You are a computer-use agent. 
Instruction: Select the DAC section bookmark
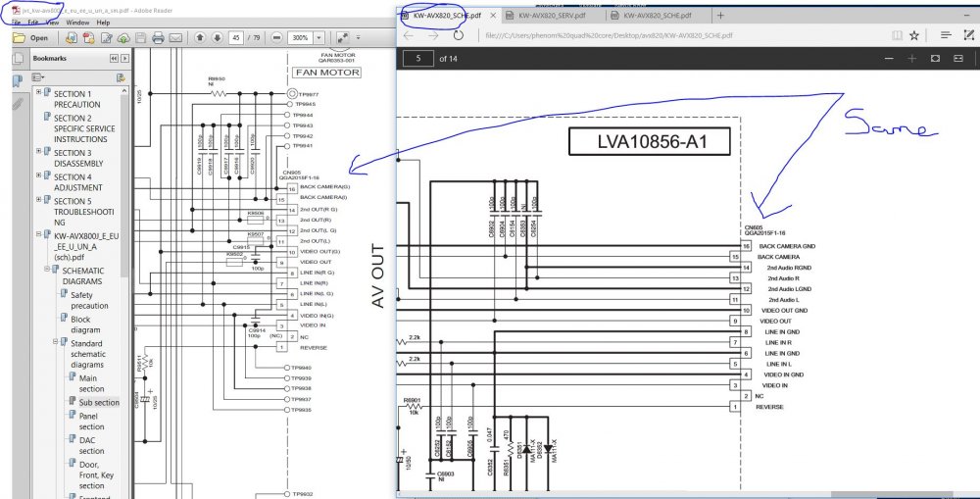[91, 445]
